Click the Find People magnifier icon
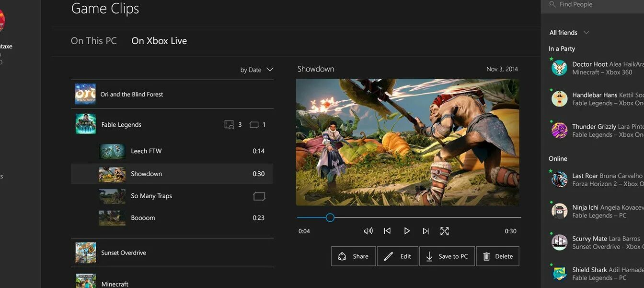Viewport: 644px width, 288px height. [x=552, y=4]
